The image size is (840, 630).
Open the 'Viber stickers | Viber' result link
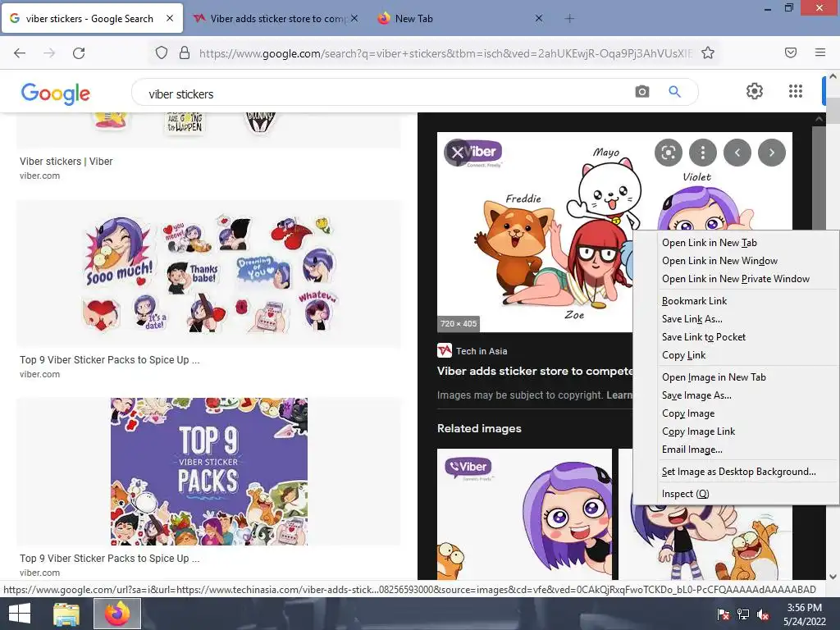[66, 162]
